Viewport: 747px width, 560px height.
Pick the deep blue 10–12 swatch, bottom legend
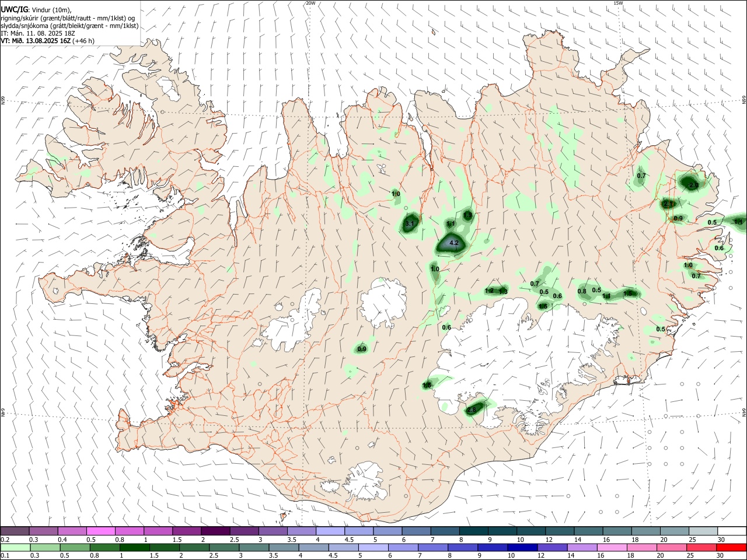[x=522, y=547]
